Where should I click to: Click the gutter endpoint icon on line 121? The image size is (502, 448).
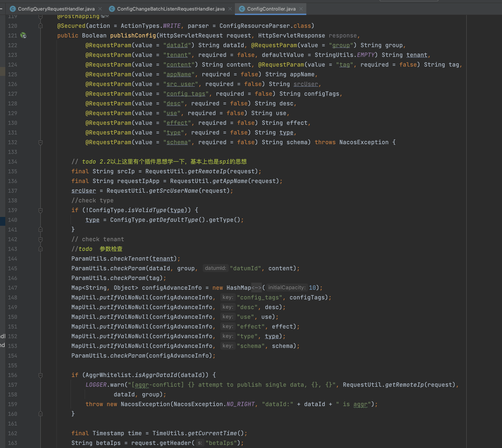[x=23, y=35]
